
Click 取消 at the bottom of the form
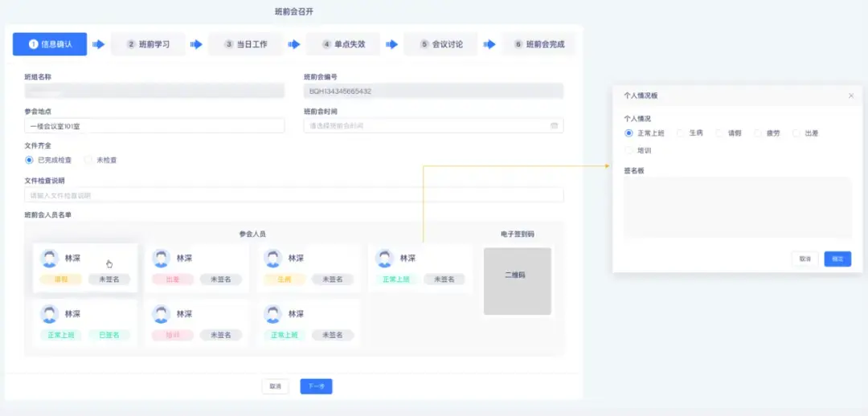275,386
